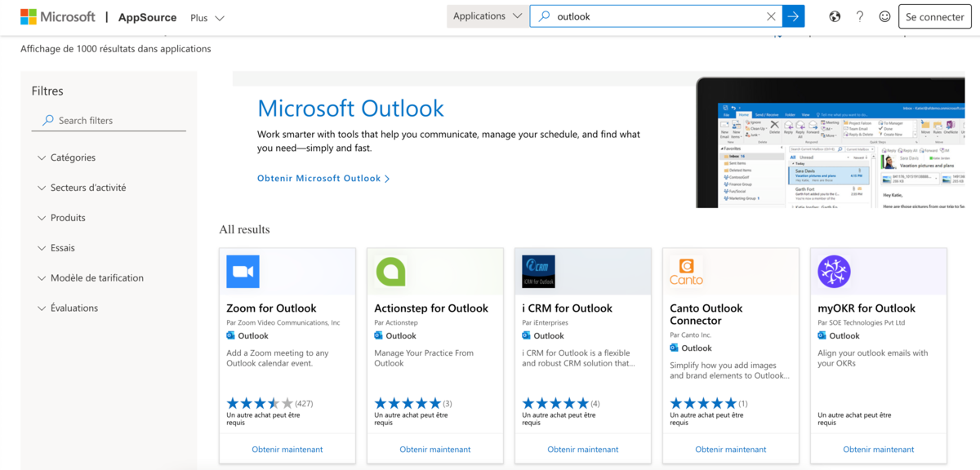
Task: Open help via the question mark icon
Action: coord(859,16)
